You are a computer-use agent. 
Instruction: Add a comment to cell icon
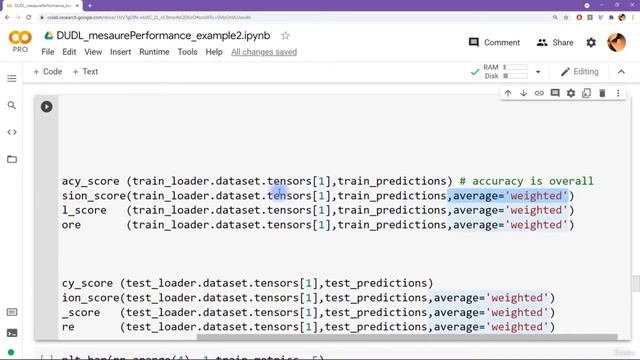(555, 93)
